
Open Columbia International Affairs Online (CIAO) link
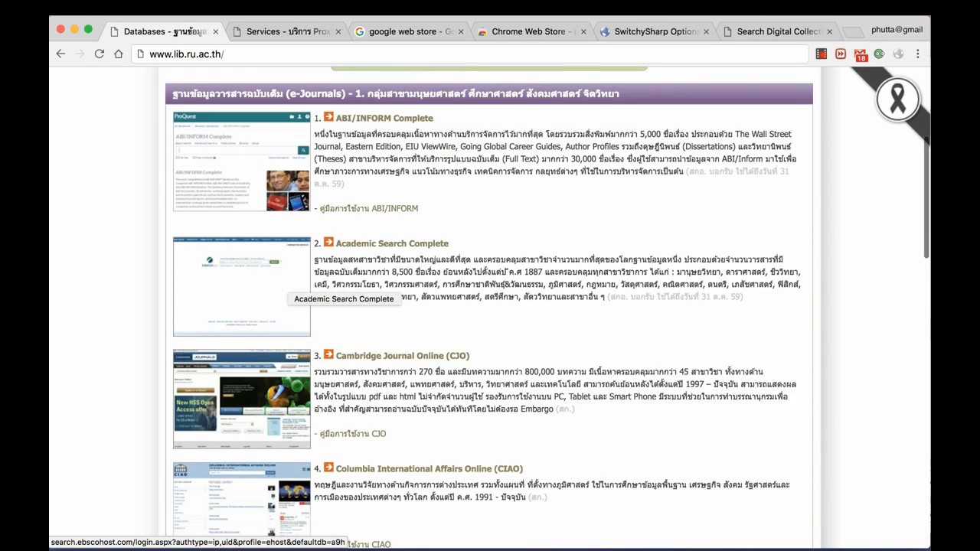click(x=430, y=468)
